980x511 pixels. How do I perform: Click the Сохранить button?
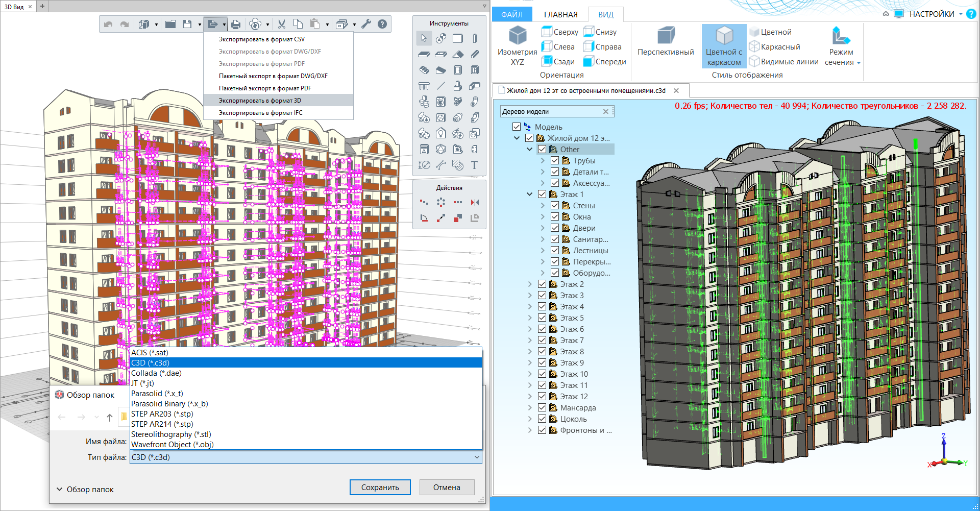tap(380, 488)
